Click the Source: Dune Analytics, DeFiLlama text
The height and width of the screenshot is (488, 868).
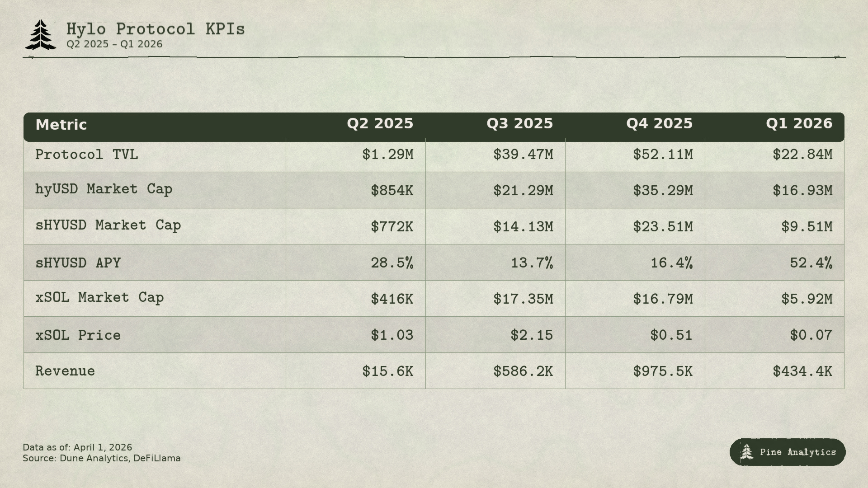pos(102,458)
